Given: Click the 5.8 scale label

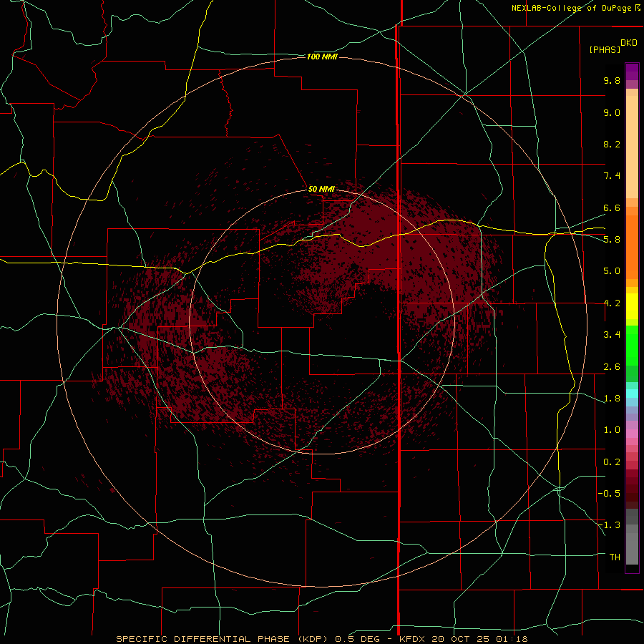Looking at the screenshot, I should (x=612, y=240).
